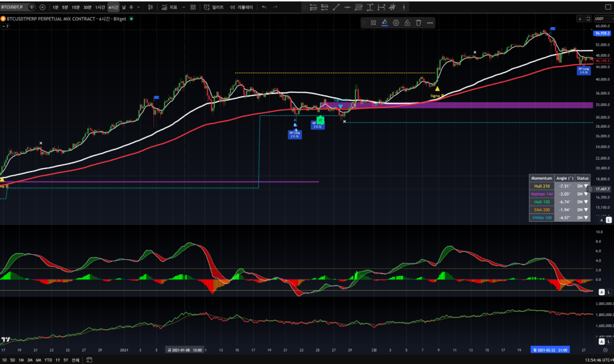Viewport: 614px width, 364px height.
Task: Add symbol with plus circle icon
Action: [43, 7]
